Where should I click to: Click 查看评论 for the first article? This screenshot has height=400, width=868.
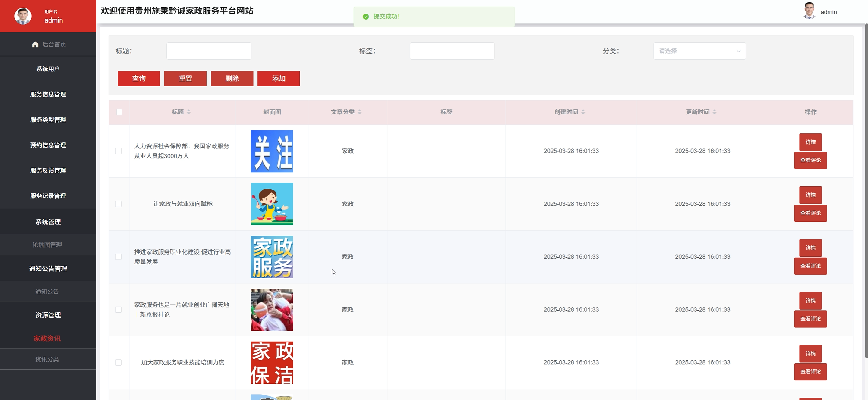pos(810,160)
